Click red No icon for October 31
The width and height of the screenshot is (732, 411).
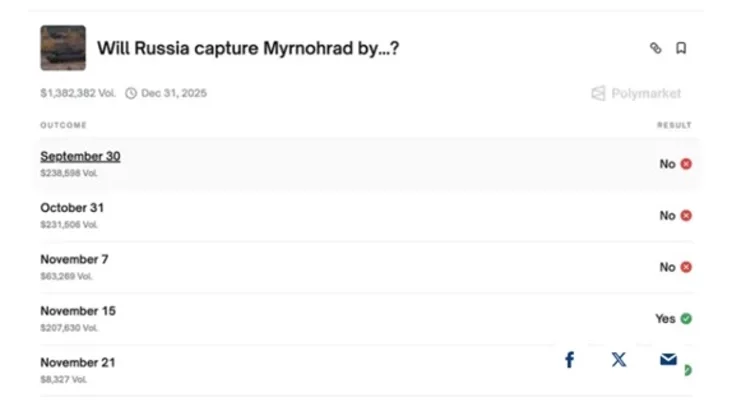pos(686,215)
